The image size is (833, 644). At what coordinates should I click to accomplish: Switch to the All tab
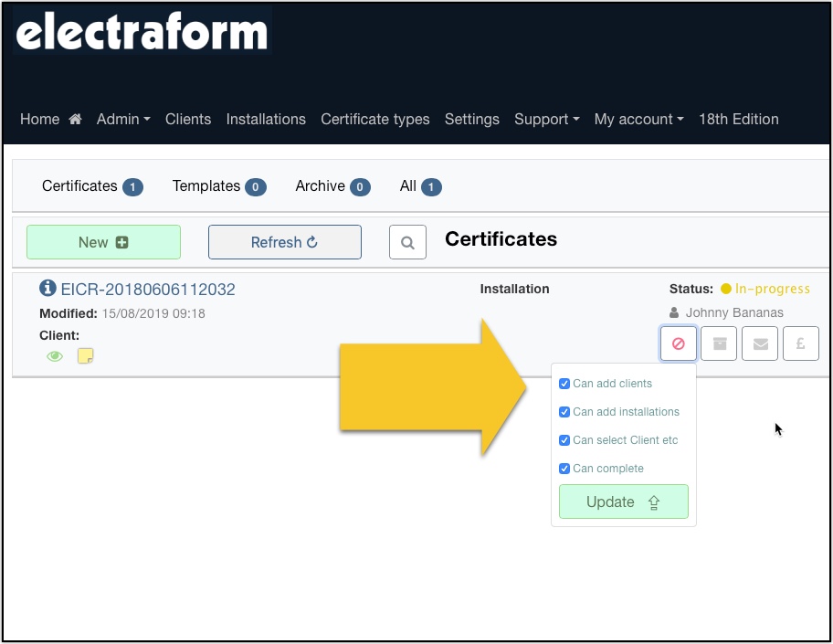point(420,186)
